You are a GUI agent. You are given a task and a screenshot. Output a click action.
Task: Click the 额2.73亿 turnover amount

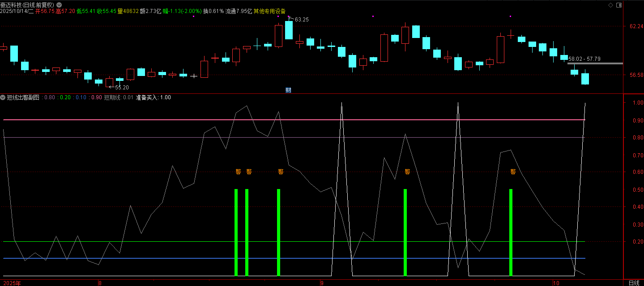pyautogui.click(x=150, y=11)
